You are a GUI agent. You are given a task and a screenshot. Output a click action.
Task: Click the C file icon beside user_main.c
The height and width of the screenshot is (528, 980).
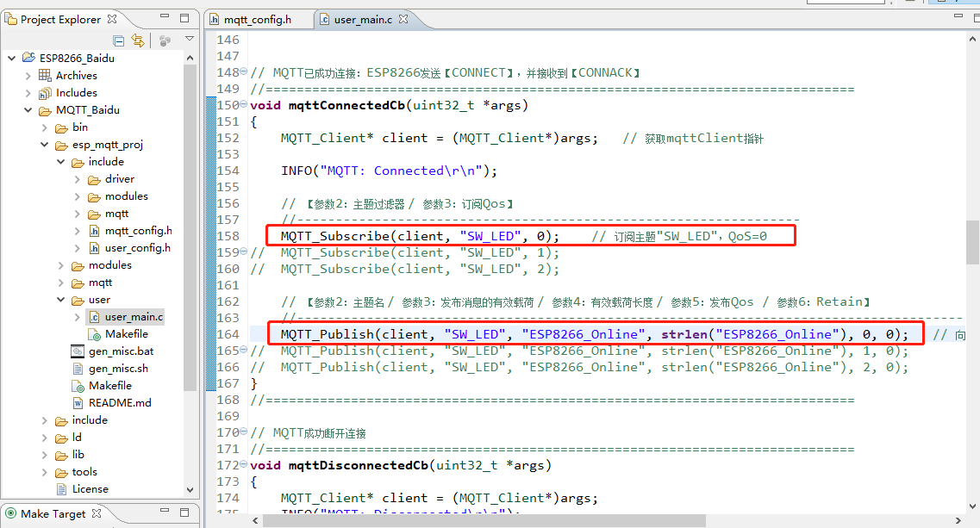[92, 316]
